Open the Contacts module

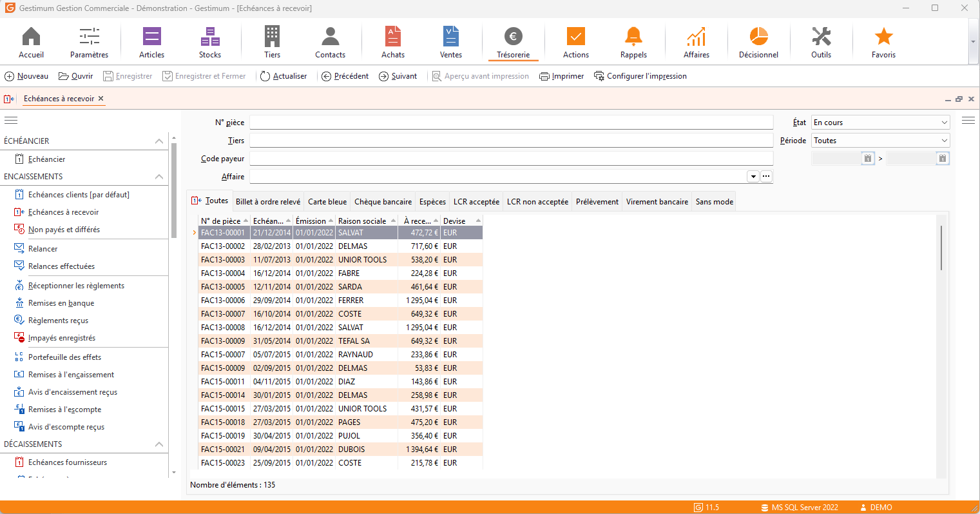click(330, 43)
